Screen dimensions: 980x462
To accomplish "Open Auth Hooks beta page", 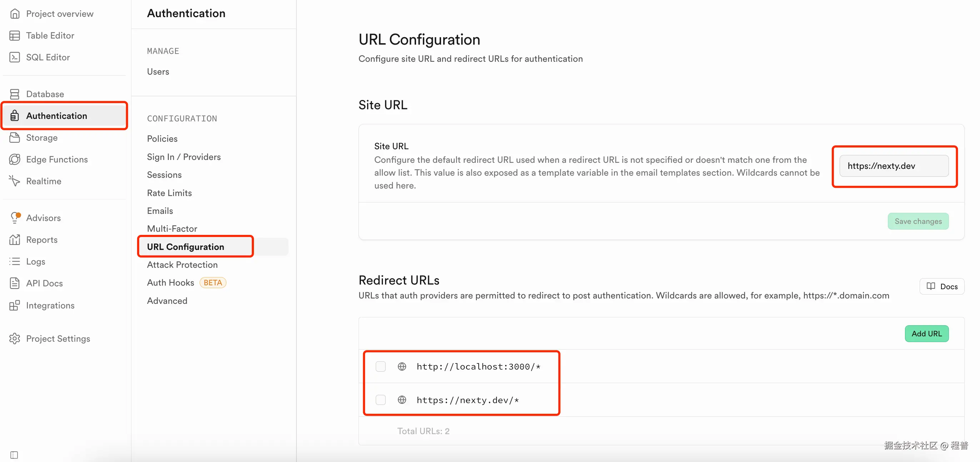I will click(170, 282).
